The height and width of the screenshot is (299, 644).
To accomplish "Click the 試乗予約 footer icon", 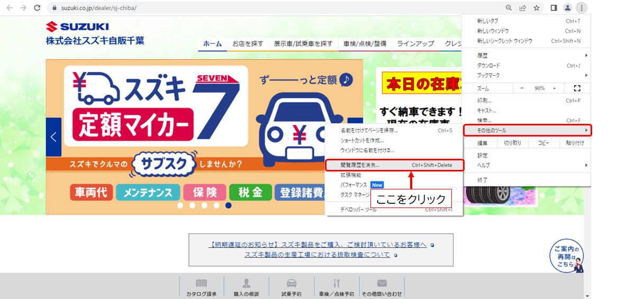I will coord(291,287).
